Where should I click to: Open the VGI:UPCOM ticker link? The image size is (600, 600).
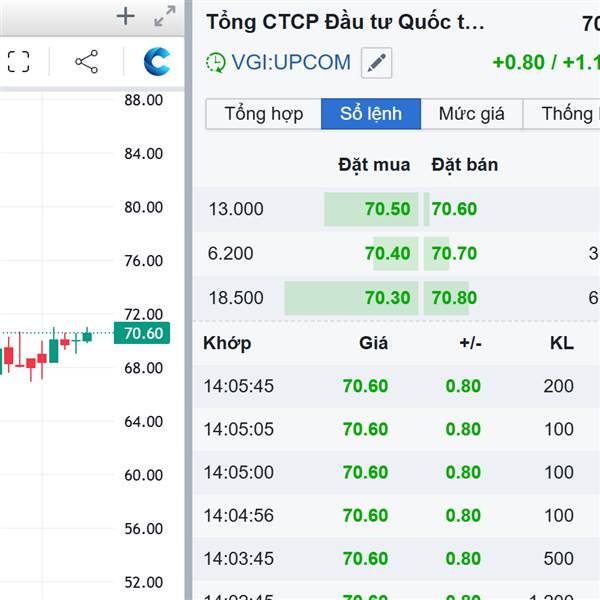[291, 62]
